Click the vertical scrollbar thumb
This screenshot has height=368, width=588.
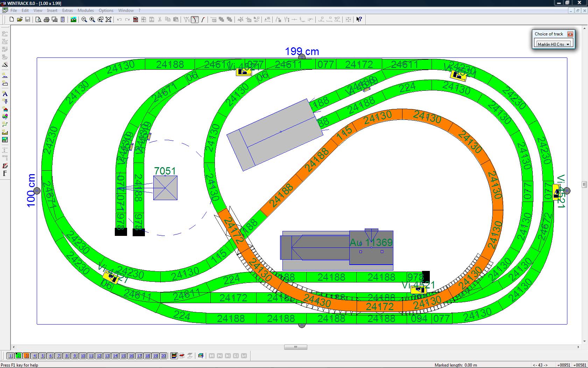[x=584, y=184]
